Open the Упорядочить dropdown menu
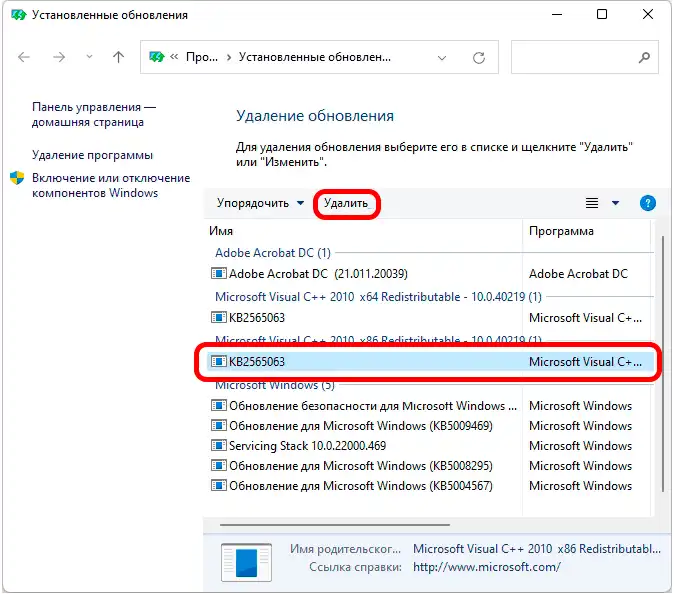 click(260, 203)
